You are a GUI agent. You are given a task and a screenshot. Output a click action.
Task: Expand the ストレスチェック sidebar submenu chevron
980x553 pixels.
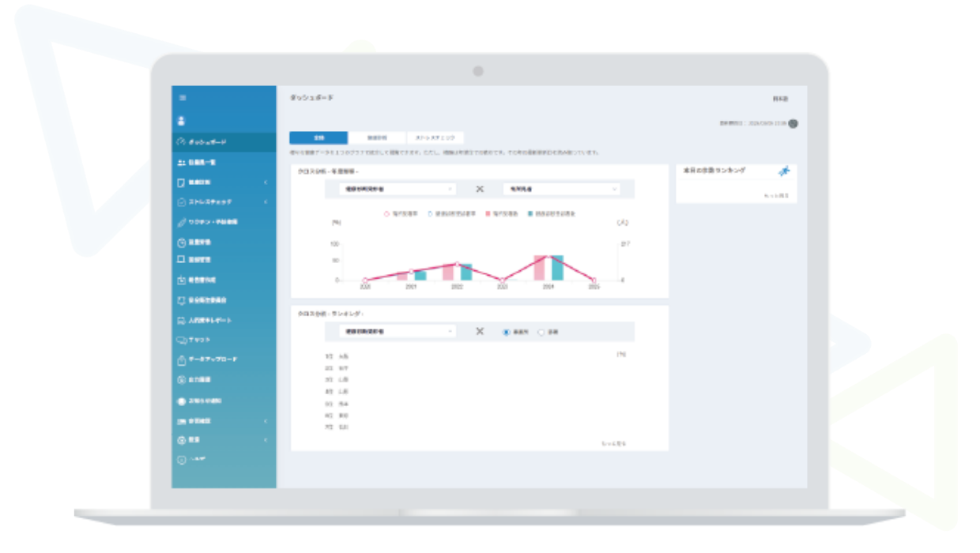click(x=266, y=202)
